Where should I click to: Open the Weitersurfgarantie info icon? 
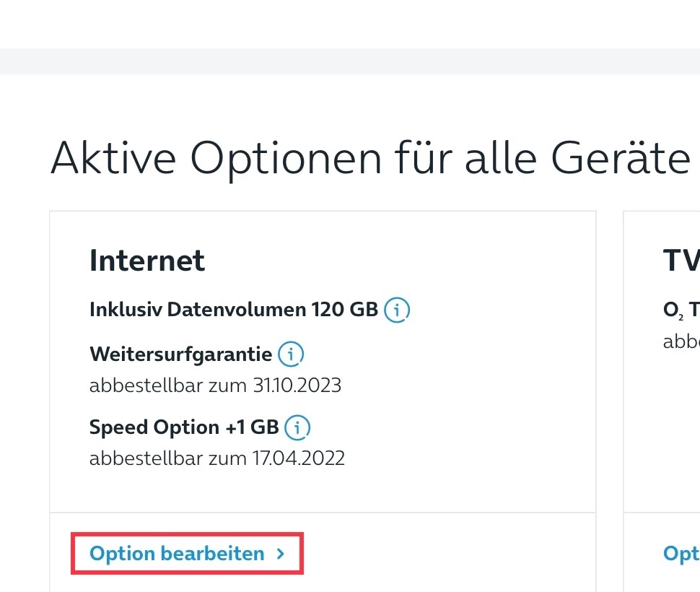pyautogui.click(x=292, y=354)
